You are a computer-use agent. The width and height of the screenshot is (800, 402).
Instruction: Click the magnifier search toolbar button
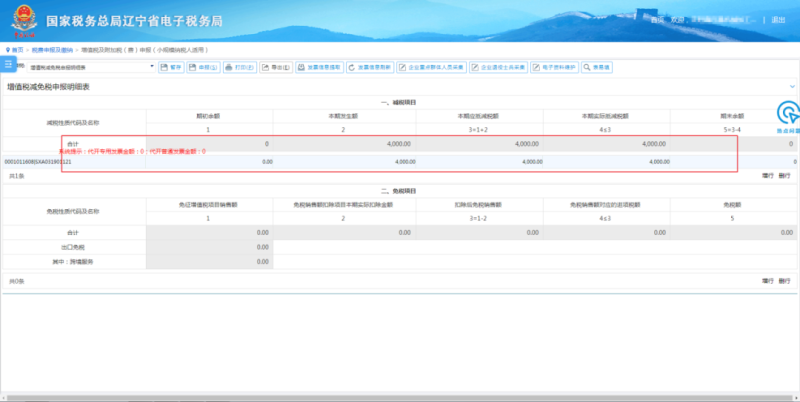click(597, 67)
